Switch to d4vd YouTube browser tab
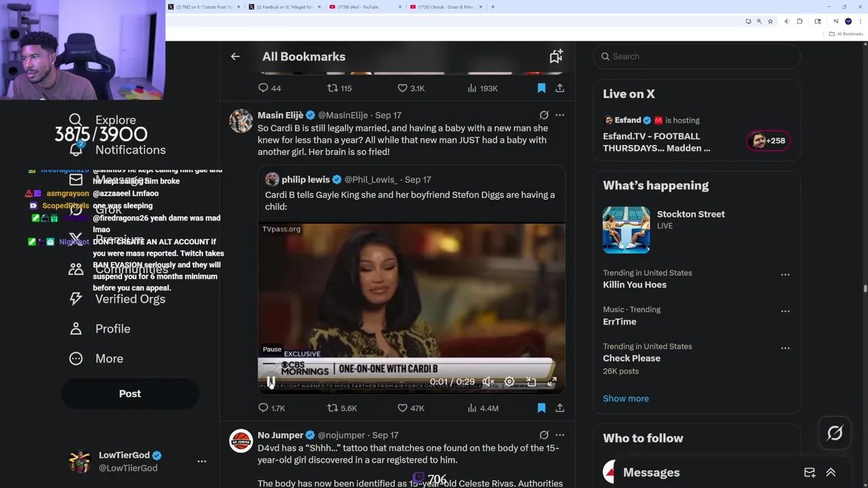 (365, 7)
